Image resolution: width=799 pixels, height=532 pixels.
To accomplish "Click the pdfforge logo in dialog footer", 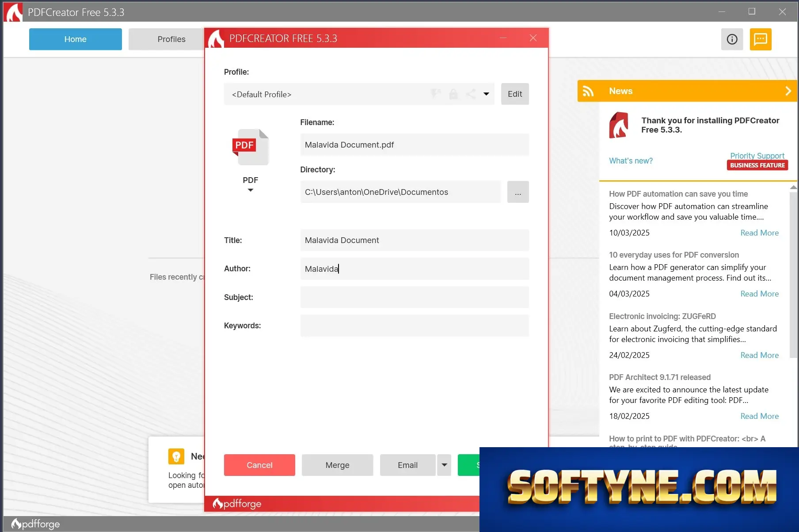I will [237, 504].
